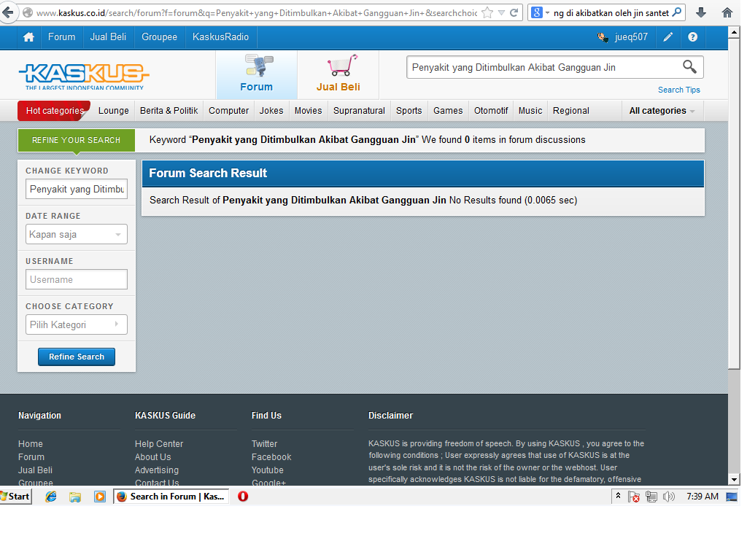Click the page scrollbar up arrow
The height and width of the screenshot is (560, 747).
point(734,32)
